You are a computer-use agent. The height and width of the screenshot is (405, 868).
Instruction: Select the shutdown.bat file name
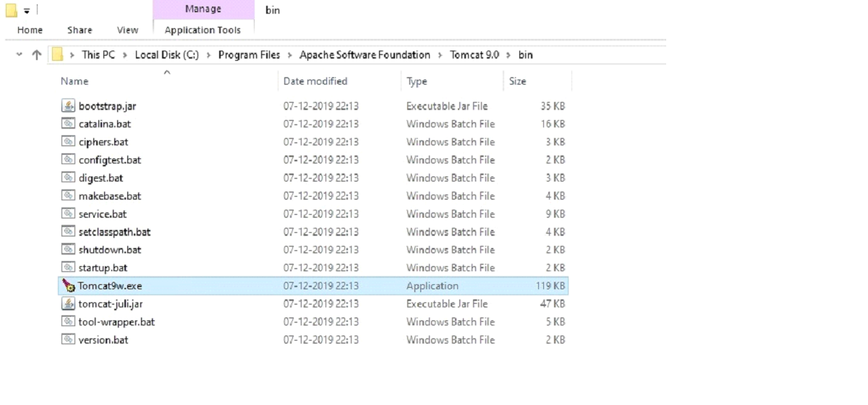coord(110,250)
